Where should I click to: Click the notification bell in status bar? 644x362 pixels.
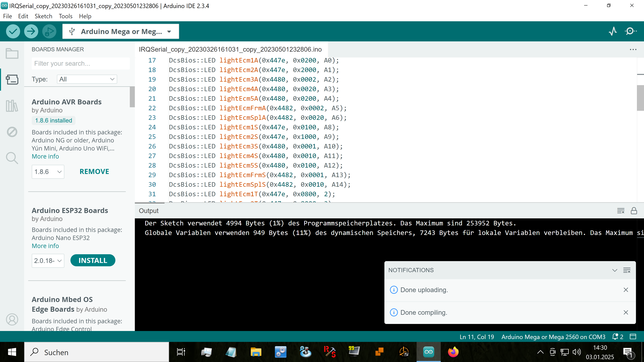coord(618,337)
